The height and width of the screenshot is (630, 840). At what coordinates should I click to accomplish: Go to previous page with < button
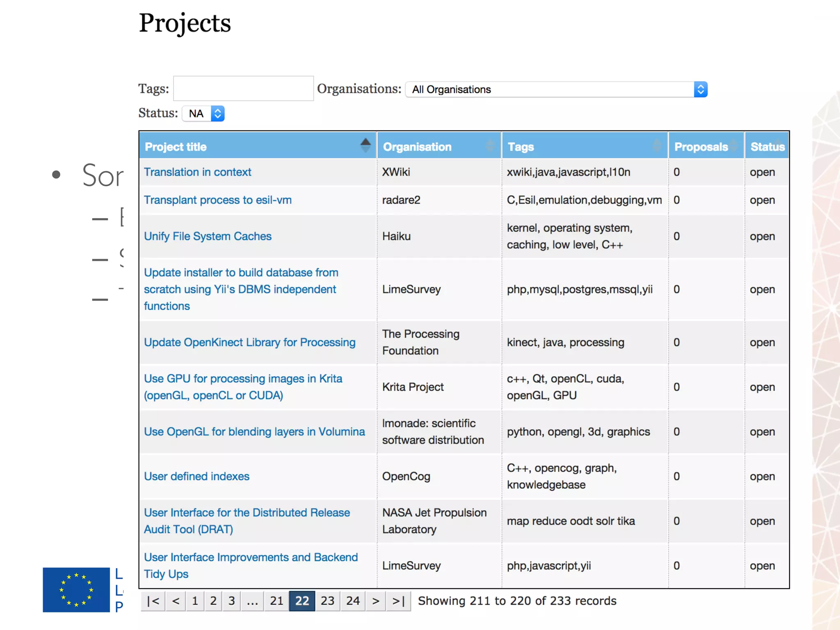pyautogui.click(x=176, y=601)
